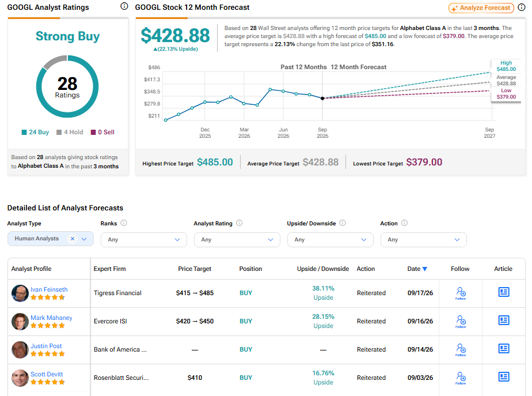
Task: Open the Action filter dropdown
Action: [423, 240]
